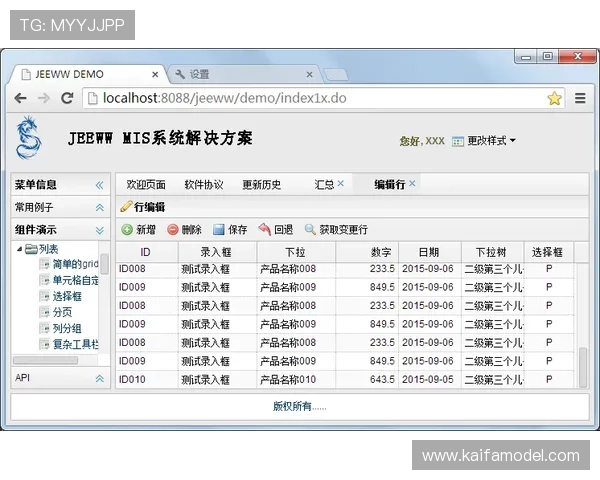Click the 版权所有 footer link
This screenshot has height=480, width=600.
300,406
